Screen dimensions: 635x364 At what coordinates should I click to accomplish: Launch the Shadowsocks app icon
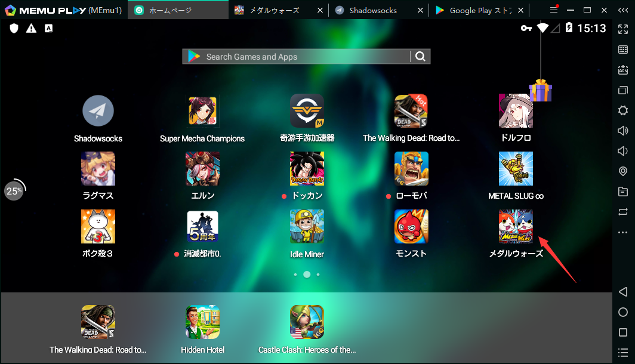point(98,111)
